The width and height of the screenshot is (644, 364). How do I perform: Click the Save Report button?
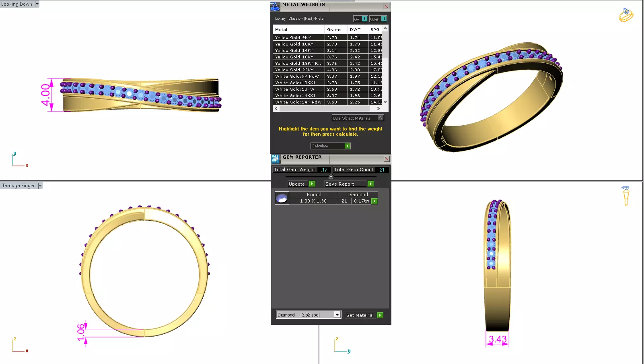pyautogui.click(x=346, y=184)
